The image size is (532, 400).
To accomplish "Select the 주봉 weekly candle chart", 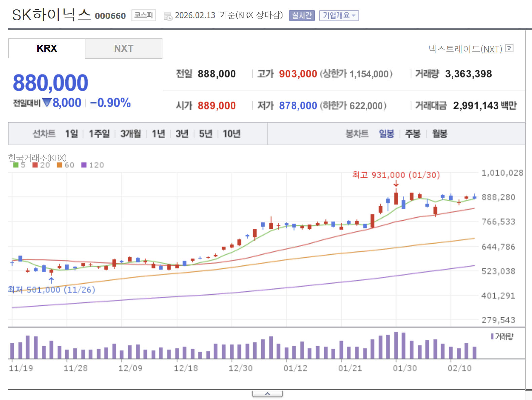I will point(413,134).
